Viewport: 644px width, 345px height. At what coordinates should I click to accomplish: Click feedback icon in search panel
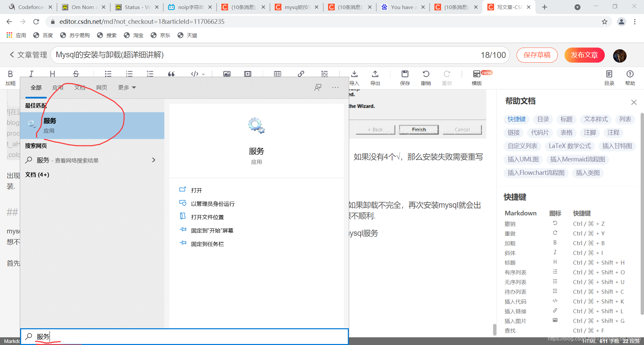pyautogui.click(x=318, y=87)
